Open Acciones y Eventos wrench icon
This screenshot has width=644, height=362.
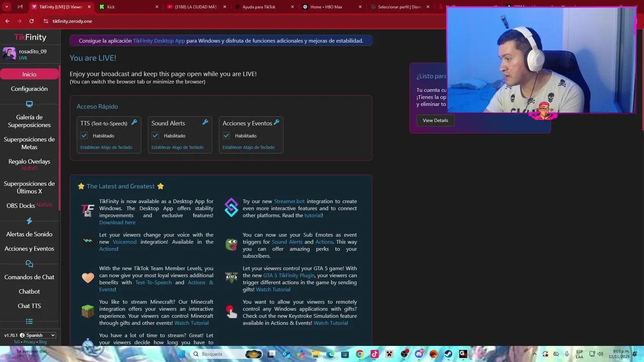276,122
